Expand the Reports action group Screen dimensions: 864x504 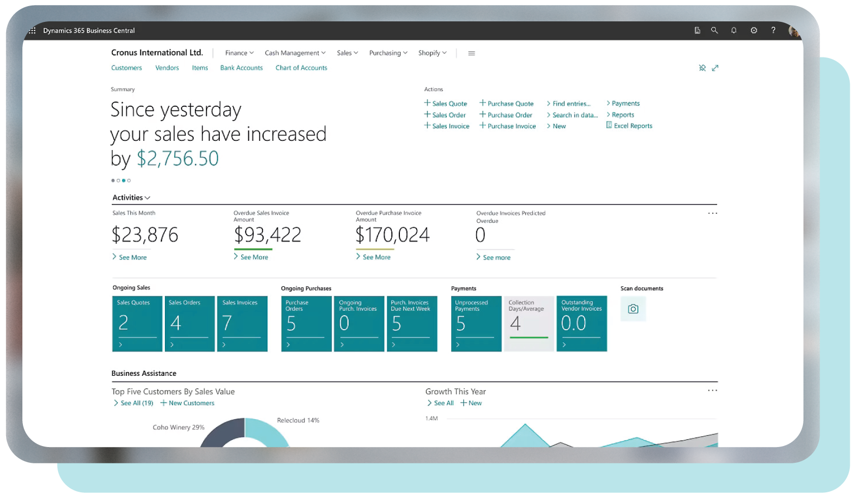(x=620, y=115)
